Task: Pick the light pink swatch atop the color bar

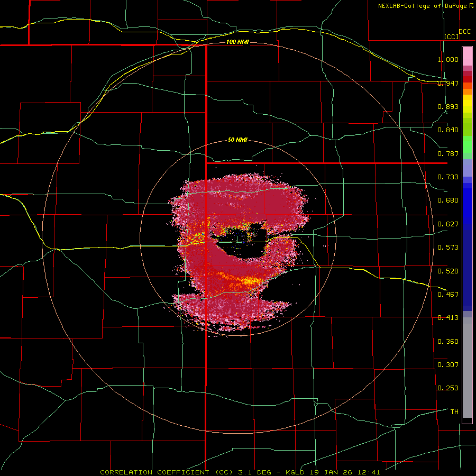Action: [467, 57]
